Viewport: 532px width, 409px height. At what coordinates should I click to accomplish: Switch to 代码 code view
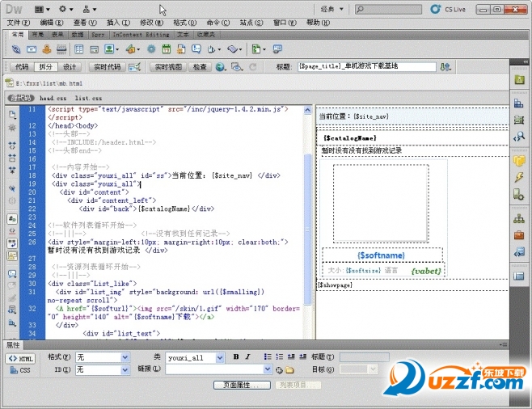click(x=22, y=67)
